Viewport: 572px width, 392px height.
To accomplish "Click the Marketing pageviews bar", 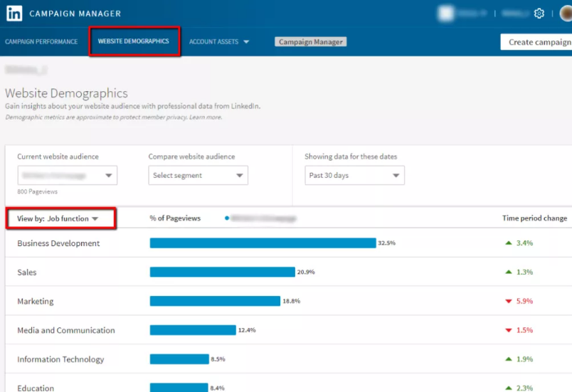I will pyautogui.click(x=215, y=302).
